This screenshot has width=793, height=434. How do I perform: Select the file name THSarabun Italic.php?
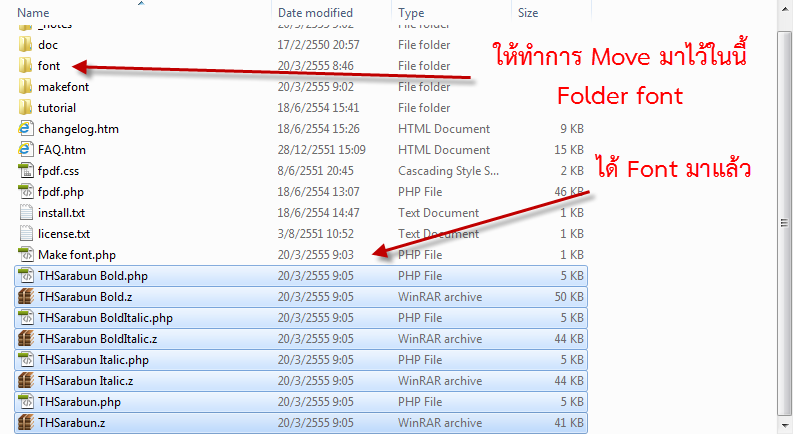(x=94, y=360)
